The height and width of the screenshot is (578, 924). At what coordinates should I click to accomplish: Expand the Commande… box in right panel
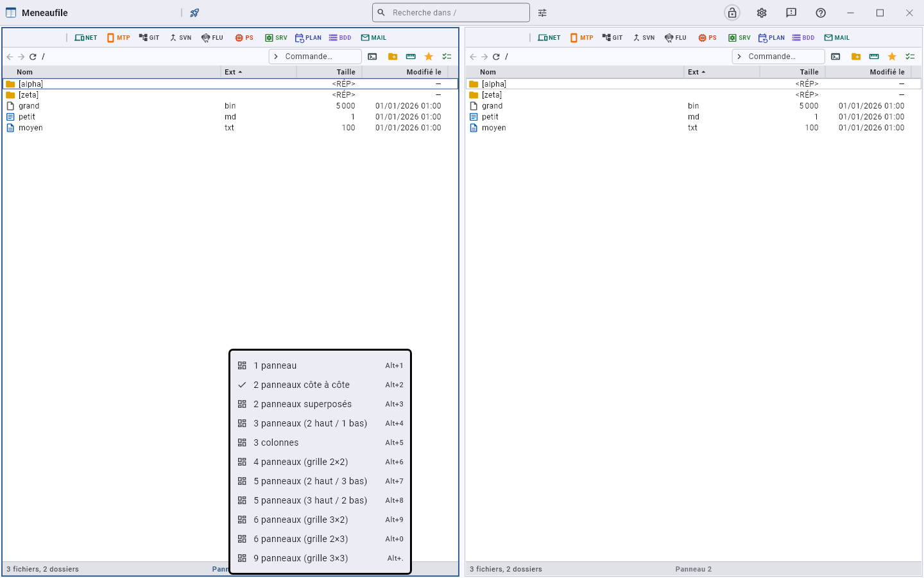778,57
